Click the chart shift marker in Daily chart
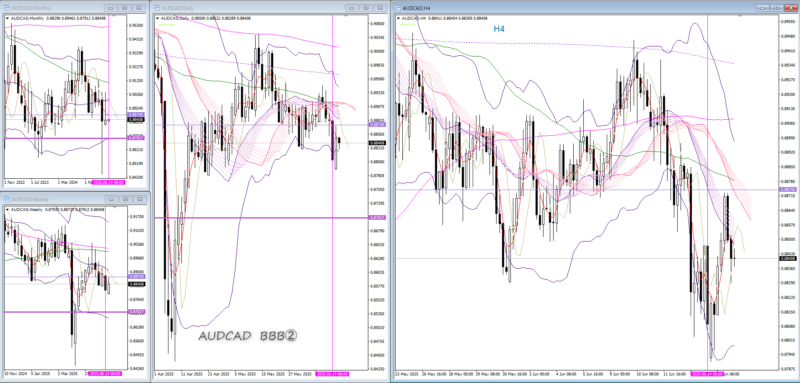 pyautogui.click(x=347, y=17)
